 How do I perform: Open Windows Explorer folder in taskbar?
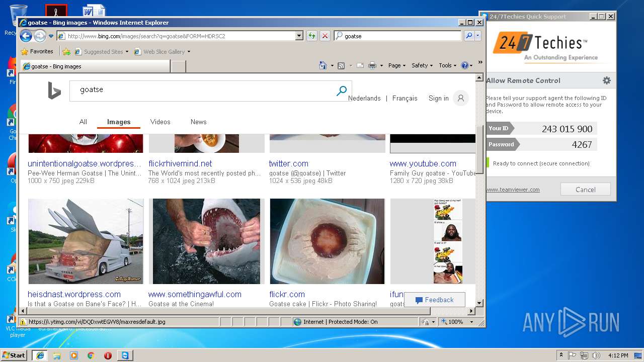point(57,355)
